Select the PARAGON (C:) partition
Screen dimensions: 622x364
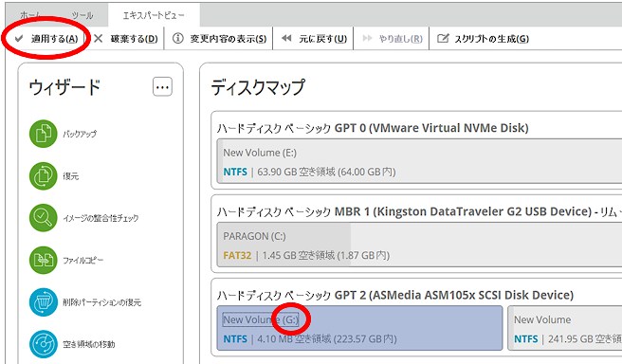(x=420, y=245)
